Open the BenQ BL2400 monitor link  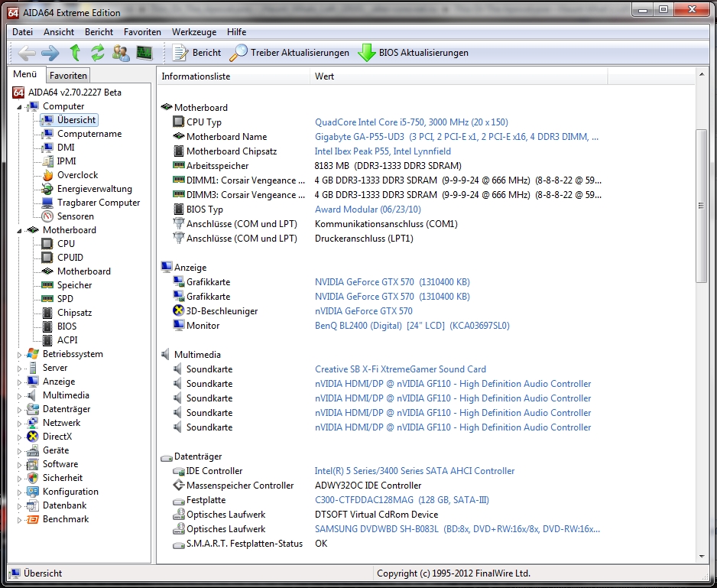(412, 325)
